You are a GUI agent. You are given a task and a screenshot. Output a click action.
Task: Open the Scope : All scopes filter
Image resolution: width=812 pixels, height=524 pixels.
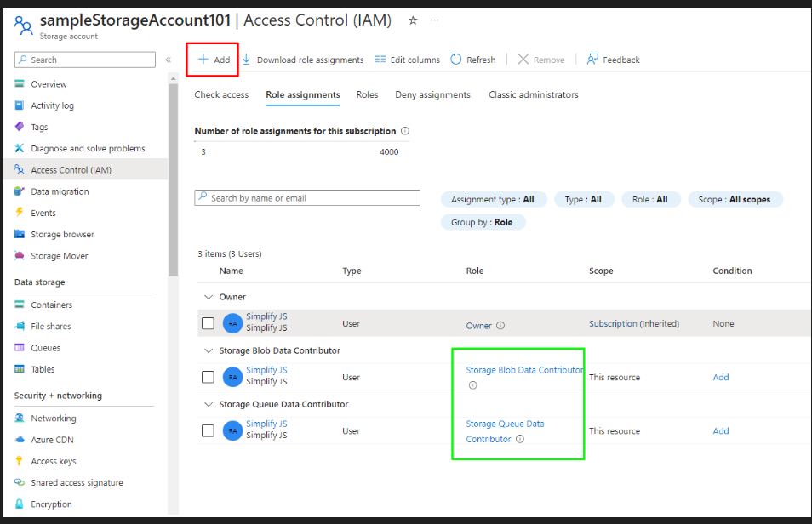tap(735, 199)
